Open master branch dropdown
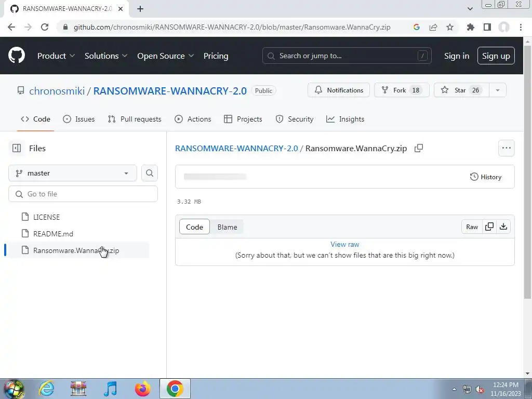This screenshot has width=532, height=399. [73, 173]
